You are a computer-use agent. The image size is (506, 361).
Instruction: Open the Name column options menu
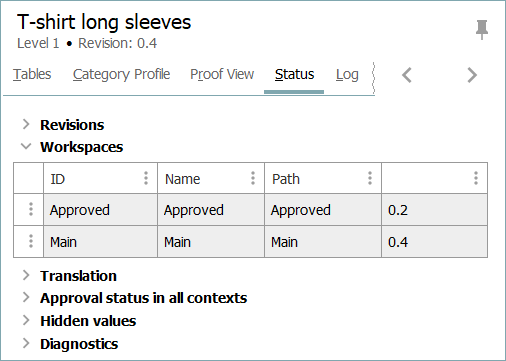coord(253,178)
